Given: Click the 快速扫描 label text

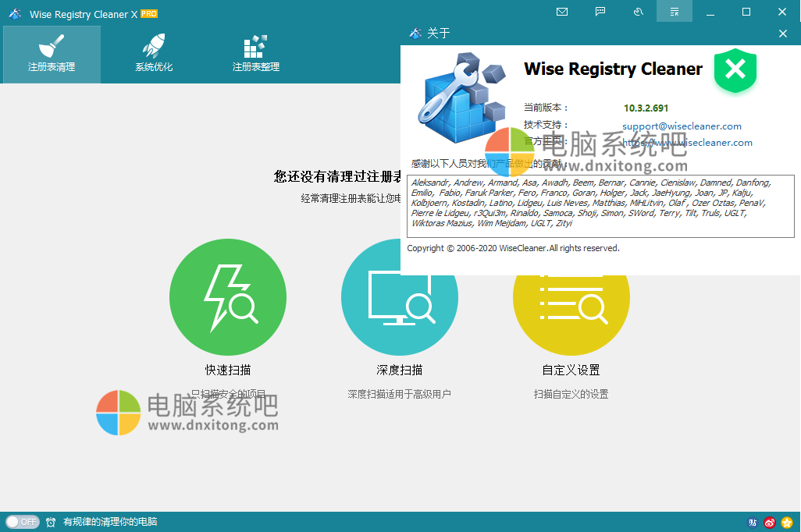Looking at the screenshot, I should [228, 371].
